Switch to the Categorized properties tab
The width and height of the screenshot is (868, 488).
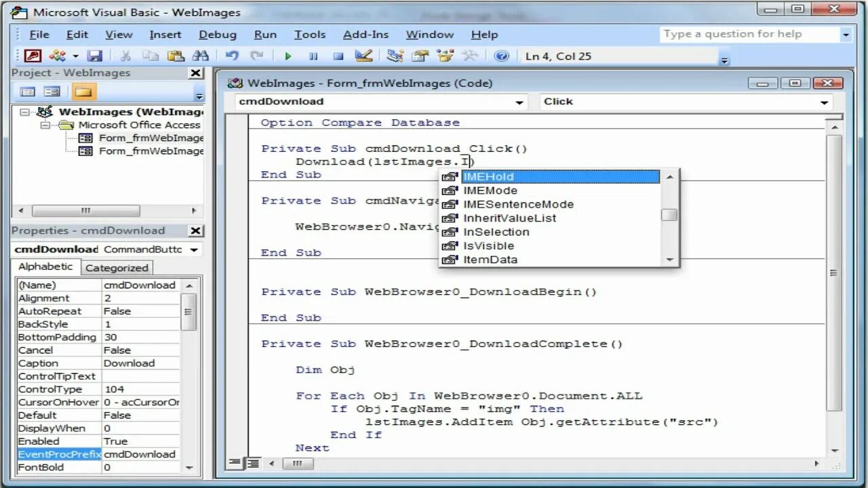pos(117,268)
